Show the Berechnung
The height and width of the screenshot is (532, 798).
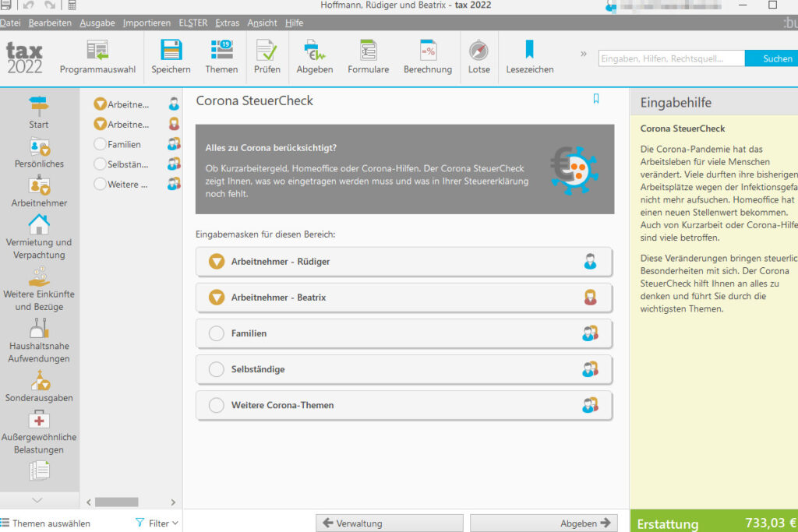428,57
